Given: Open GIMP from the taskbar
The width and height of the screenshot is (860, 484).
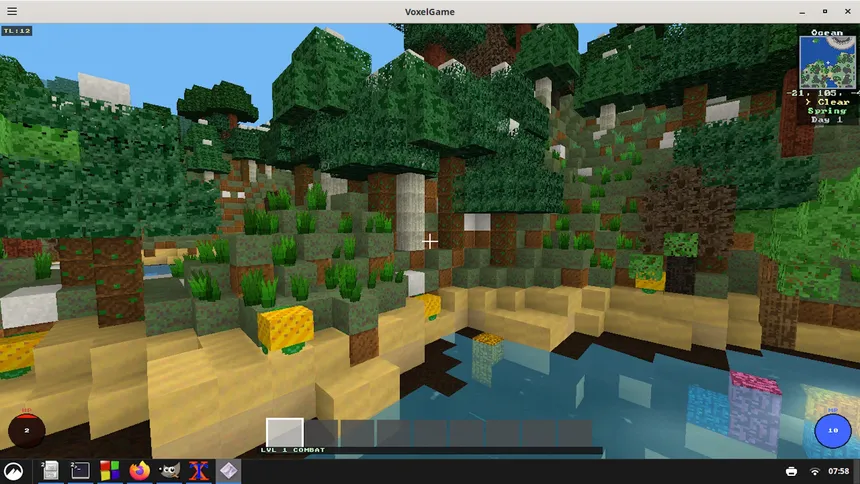Looking at the screenshot, I should click(x=169, y=471).
